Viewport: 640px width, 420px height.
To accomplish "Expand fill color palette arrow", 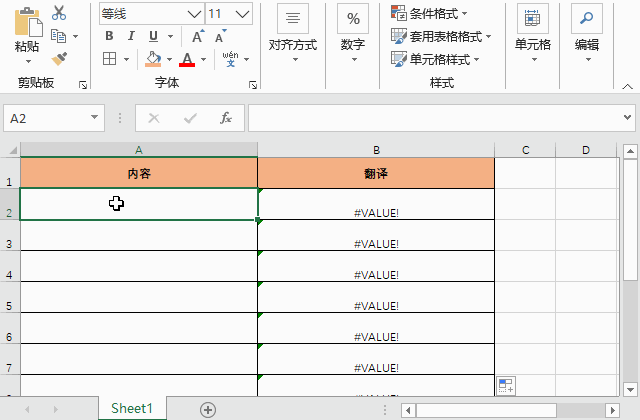I will click(169, 59).
